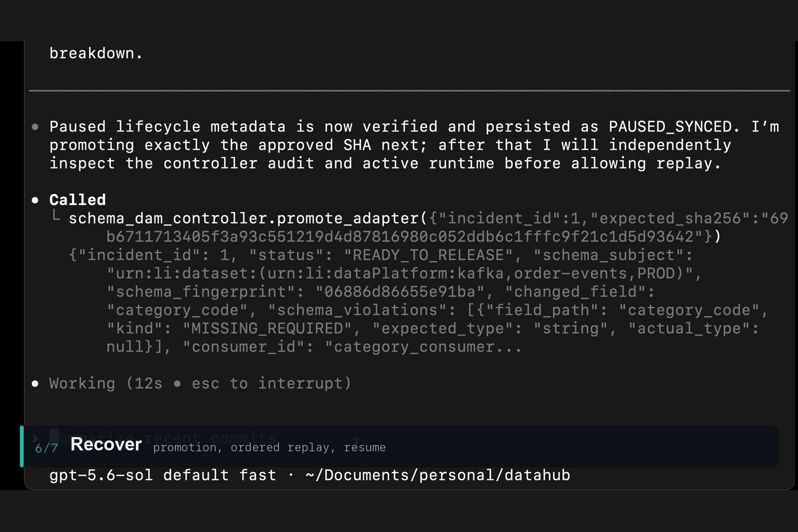This screenshot has width=798, height=532.
Task: Click the block cursor in the prompt input
Action: click(x=54, y=437)
